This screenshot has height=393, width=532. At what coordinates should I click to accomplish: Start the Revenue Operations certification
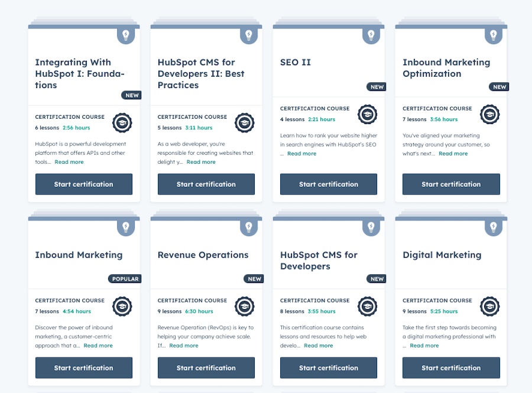point(206,368)
